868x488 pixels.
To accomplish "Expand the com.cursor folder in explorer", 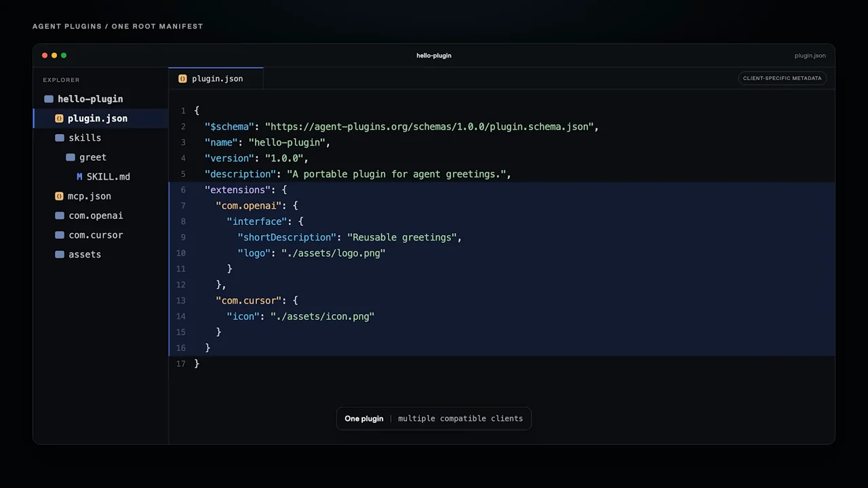I will (x=100, y=235).
